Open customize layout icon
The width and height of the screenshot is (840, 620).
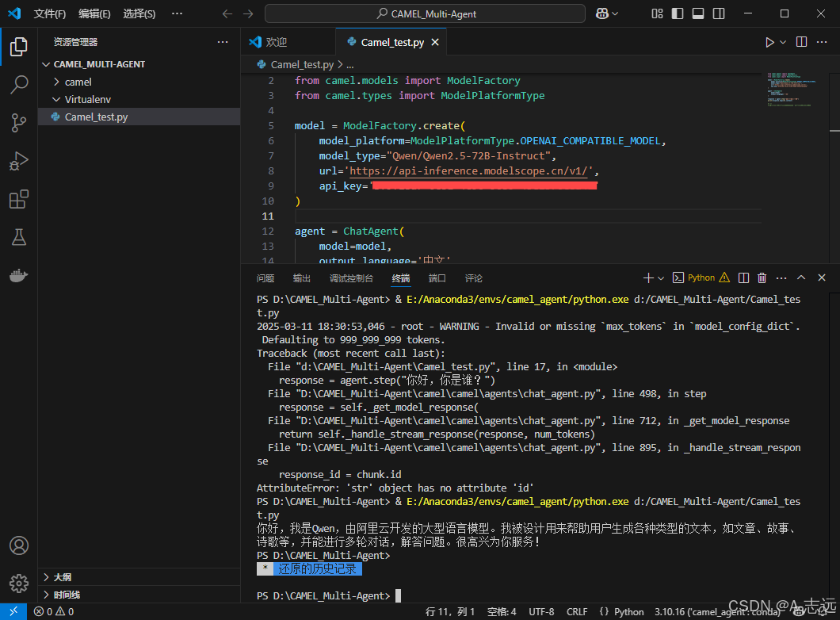(x=657, y=14)
